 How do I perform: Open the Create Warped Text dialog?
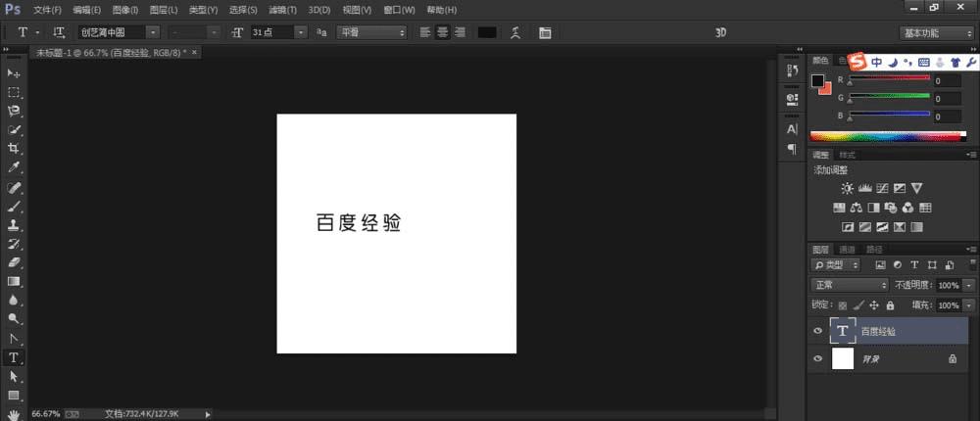(x=515, y=32)
